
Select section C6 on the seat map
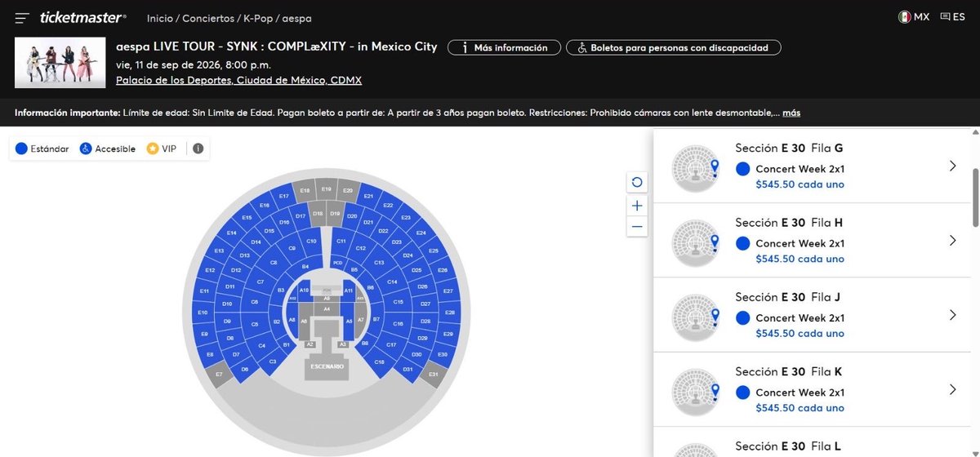255,302
